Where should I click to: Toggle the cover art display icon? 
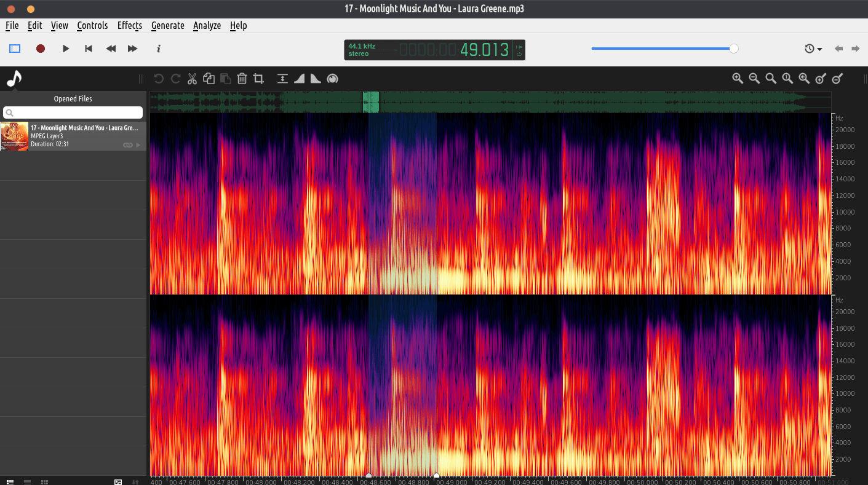[118, 481]
